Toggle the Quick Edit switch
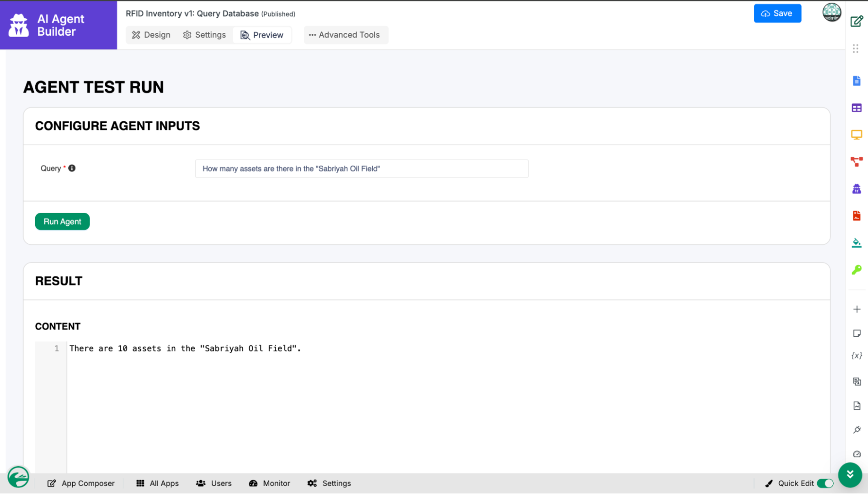 [825, 483]
